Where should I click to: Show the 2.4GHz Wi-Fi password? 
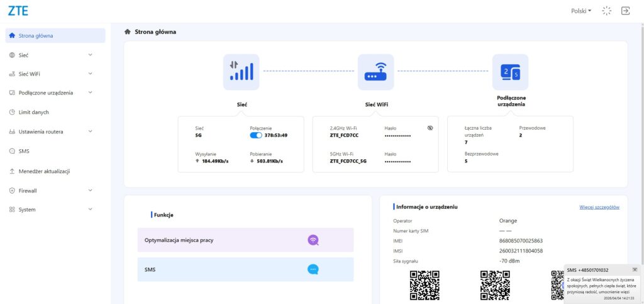click(x=430, y=128)
